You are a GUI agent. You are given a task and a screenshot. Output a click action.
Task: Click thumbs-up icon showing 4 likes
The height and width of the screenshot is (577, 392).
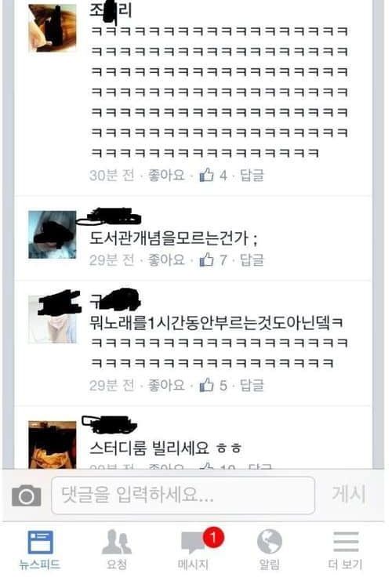[x=206, y=175]
